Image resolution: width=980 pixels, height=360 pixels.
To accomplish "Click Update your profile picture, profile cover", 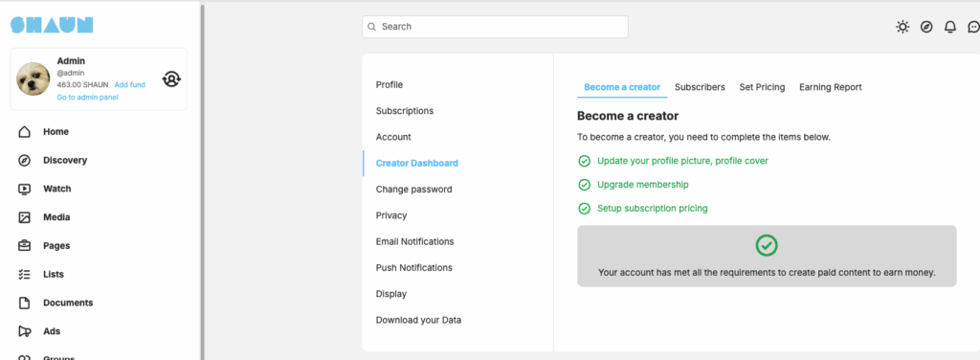I will point(682,161).
